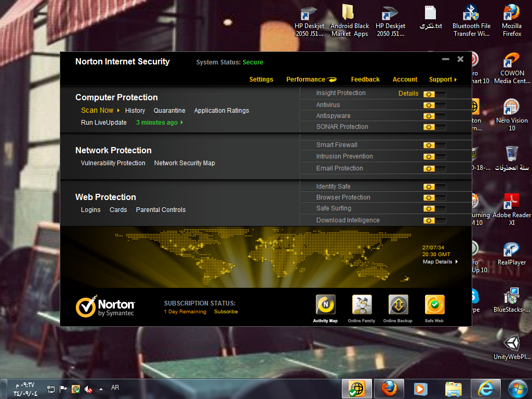Screen dimensions: 532x399
Task: Click the Norton button on the taskbar
Action: [356, 389]
